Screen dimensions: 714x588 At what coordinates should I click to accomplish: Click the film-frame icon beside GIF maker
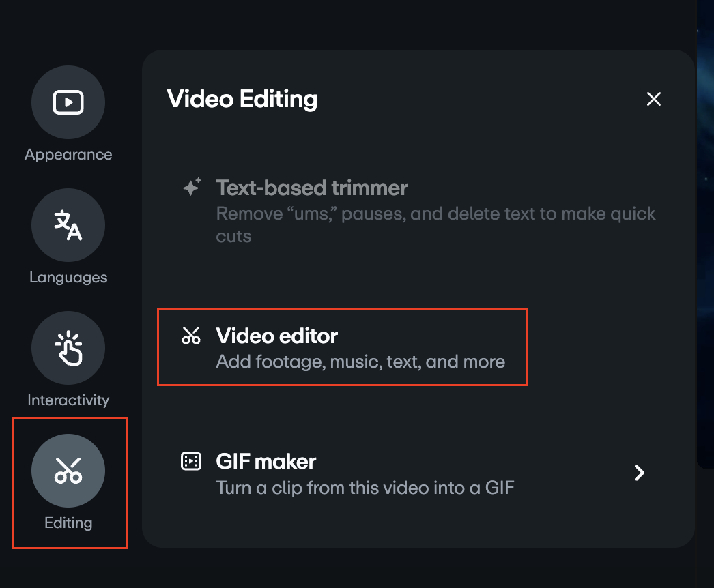191,461
